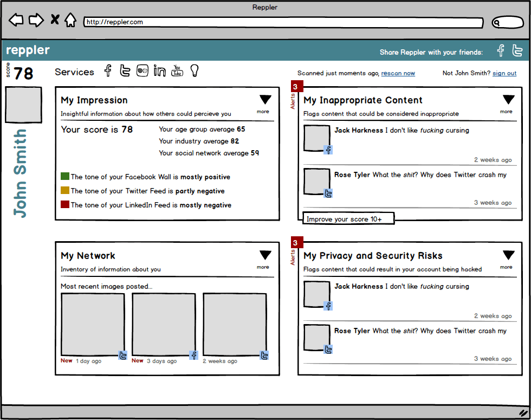Click Rose Tyler name in Inappropriate Content

pos(352,175)
